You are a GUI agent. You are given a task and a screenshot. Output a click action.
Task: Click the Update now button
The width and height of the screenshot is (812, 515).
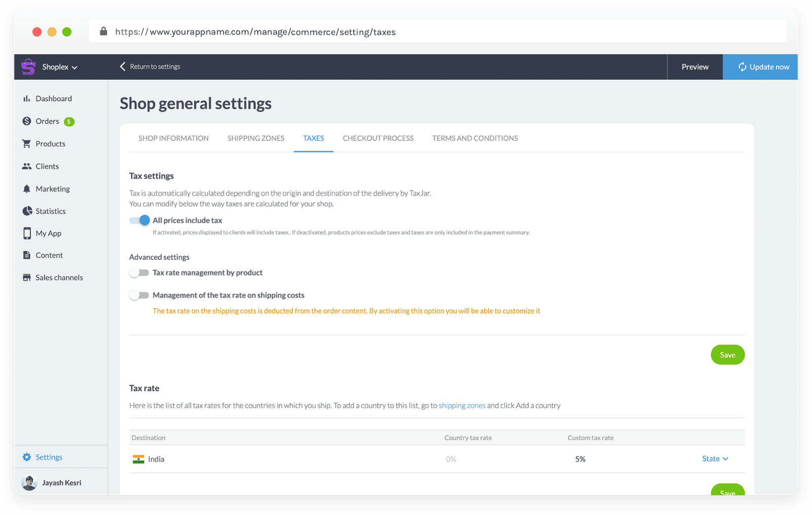coord(760,67)
